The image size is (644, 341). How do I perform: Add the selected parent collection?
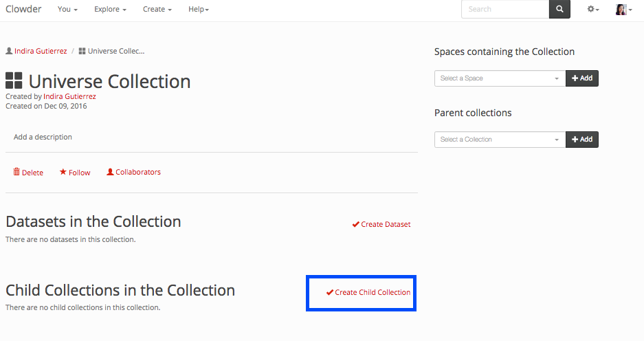581,140
